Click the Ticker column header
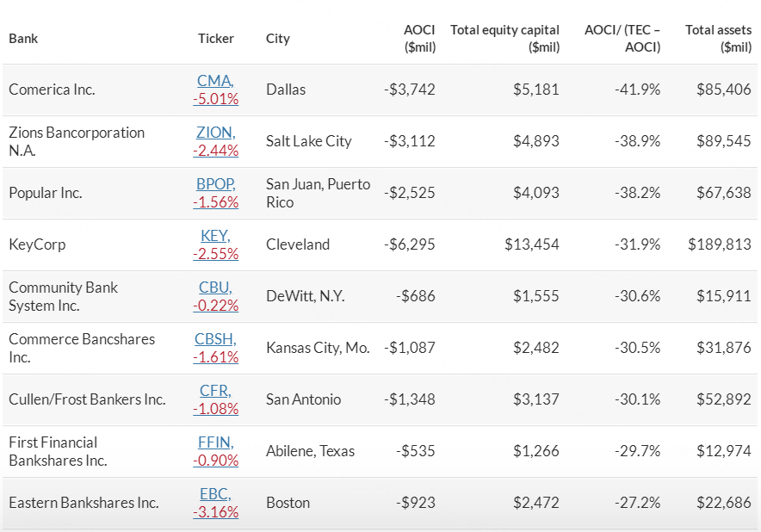Image resolution: width=761 pixels, height=532 pixels. coord(215,39)
